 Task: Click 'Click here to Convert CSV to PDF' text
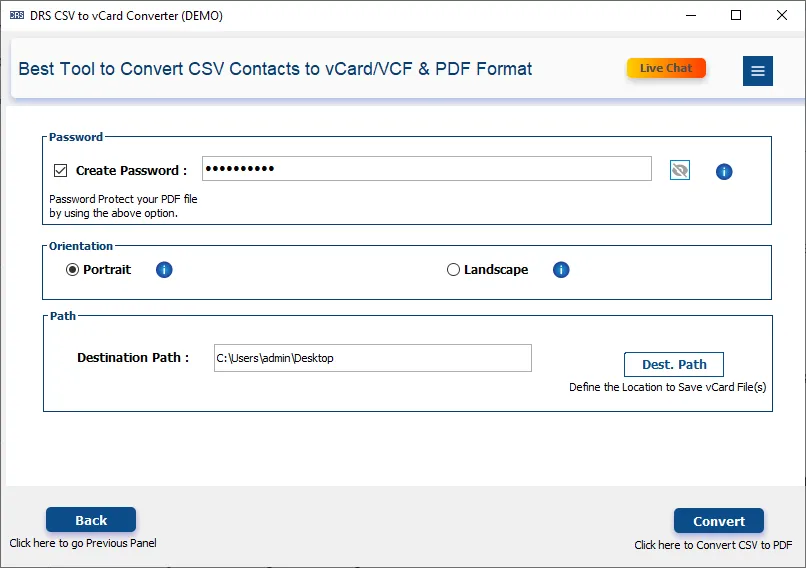713,545
